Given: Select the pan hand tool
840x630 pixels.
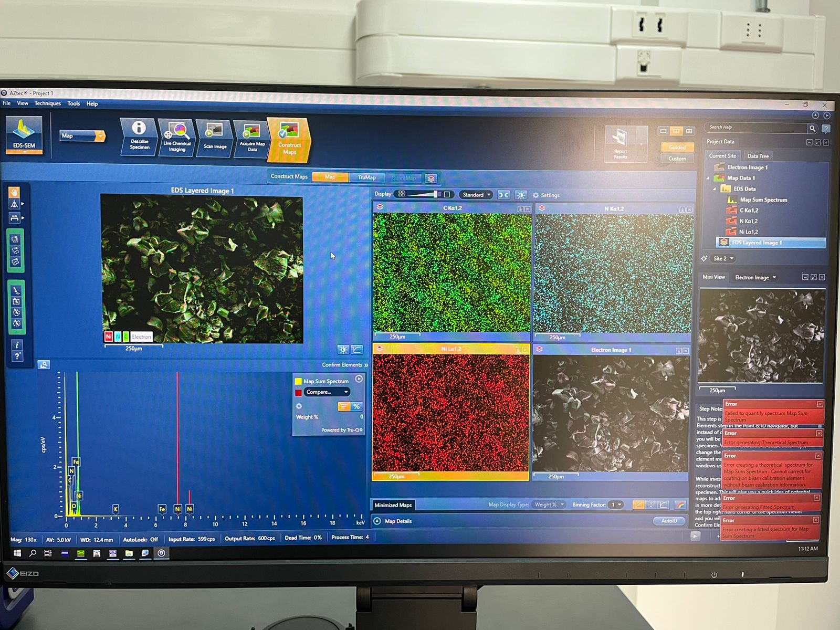Looking at the screenshot, I should [15, 192].
